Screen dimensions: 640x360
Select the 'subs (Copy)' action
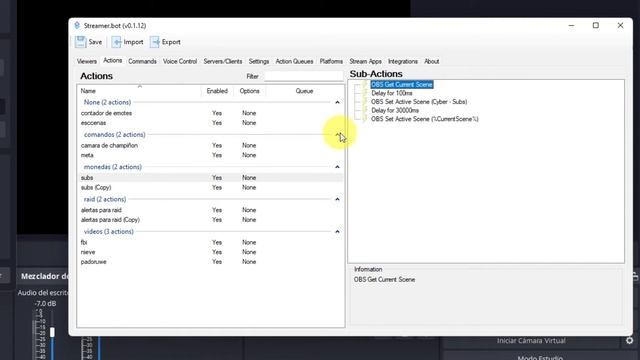coord(210,187)
